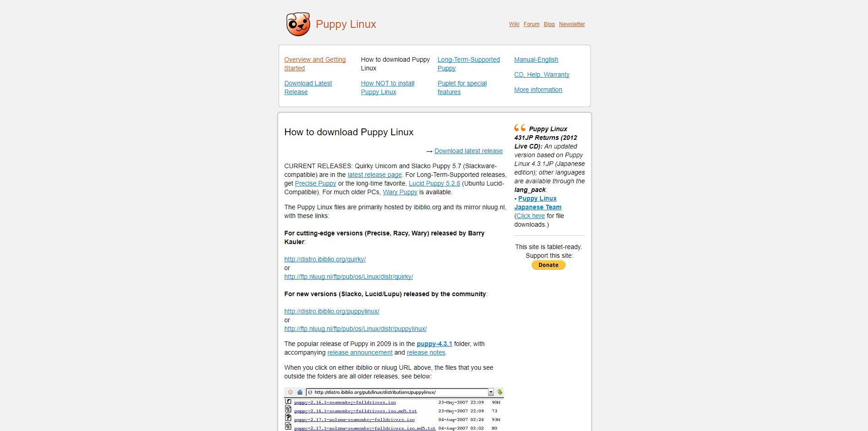Open the nluug.nl puppylinux mirror link
868x431 pixels.
click(x=356, y=329)
